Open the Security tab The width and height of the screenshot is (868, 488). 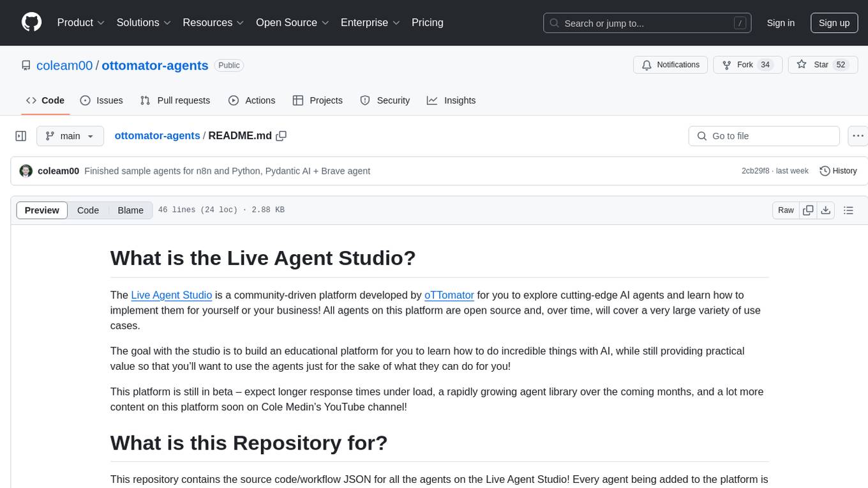point(385,100)
